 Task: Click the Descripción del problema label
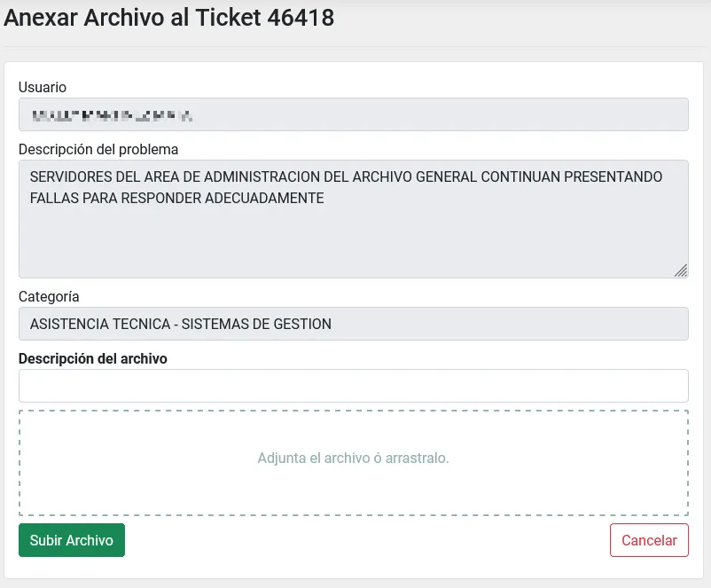pyautogui.click(x=98, y=149)
